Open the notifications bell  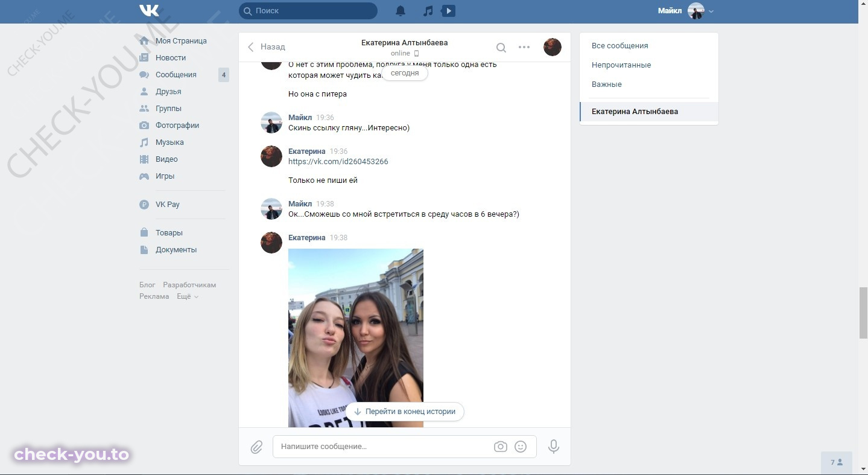coord(401,11)
